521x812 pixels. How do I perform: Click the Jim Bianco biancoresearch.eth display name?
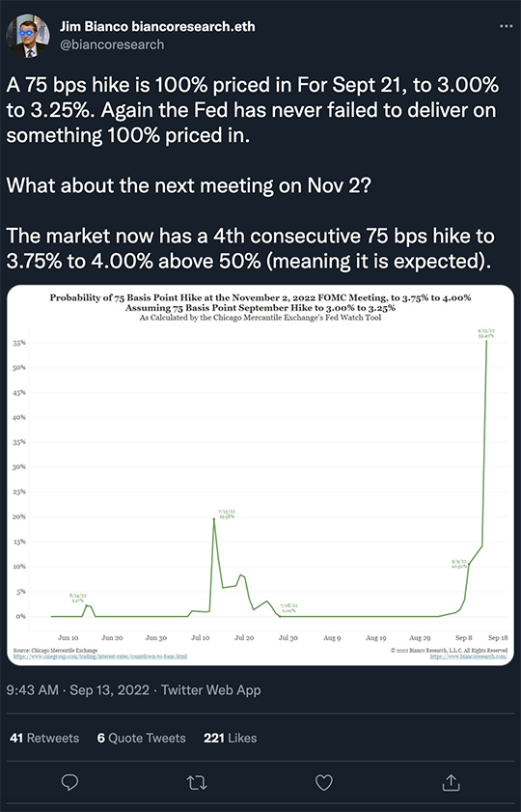pyautogui.click(x=157, y=26)
